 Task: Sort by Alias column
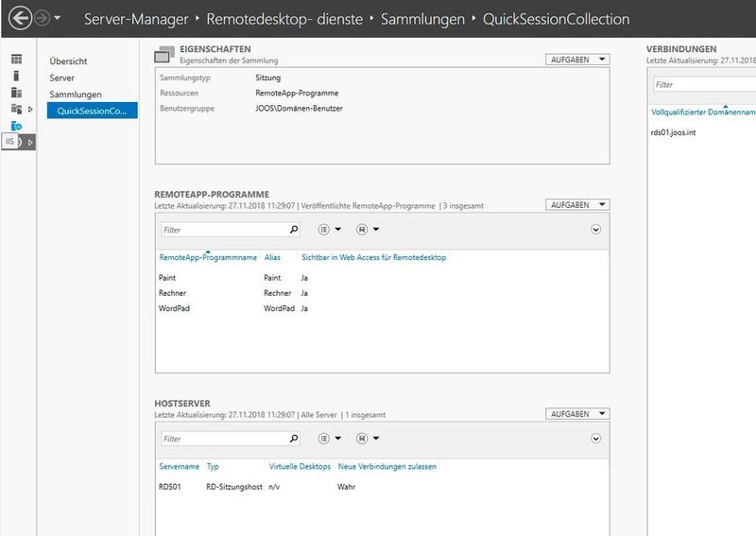[x=272, y=257]
